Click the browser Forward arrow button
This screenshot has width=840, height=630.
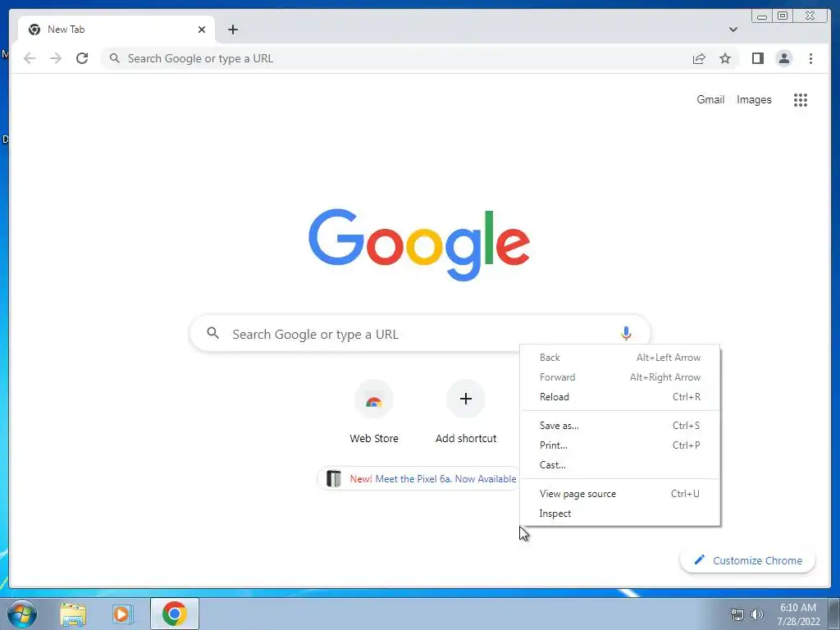click(56, 58)
